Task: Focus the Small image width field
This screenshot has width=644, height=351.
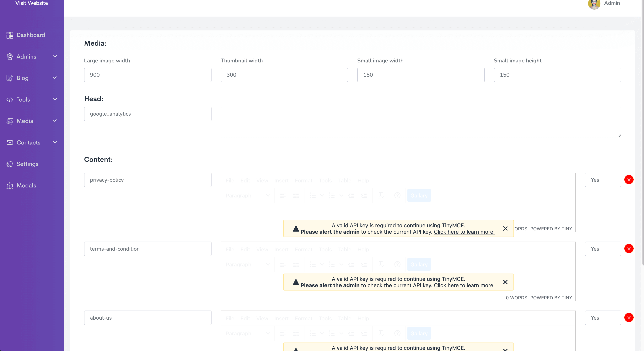Action: pyautogui.click(x=421, y=75)
